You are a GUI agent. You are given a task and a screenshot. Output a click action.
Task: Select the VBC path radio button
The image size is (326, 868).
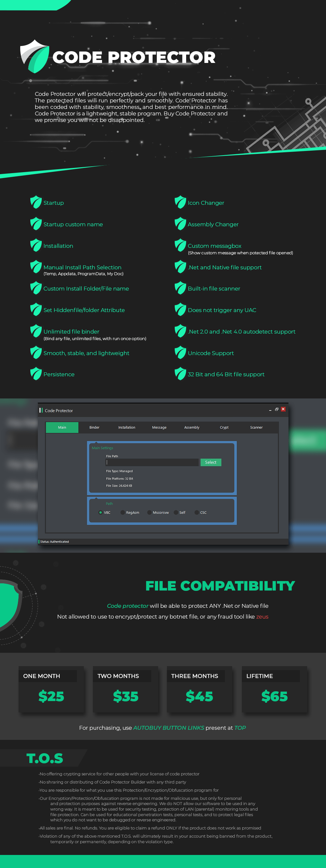100,513
